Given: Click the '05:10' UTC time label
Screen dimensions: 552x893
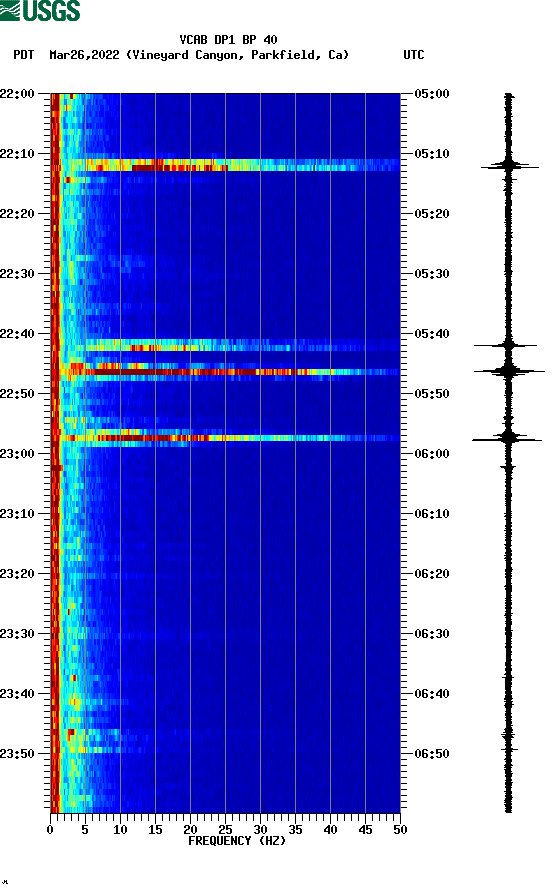Looking at the screenshot, I should [x=432, y=154].
